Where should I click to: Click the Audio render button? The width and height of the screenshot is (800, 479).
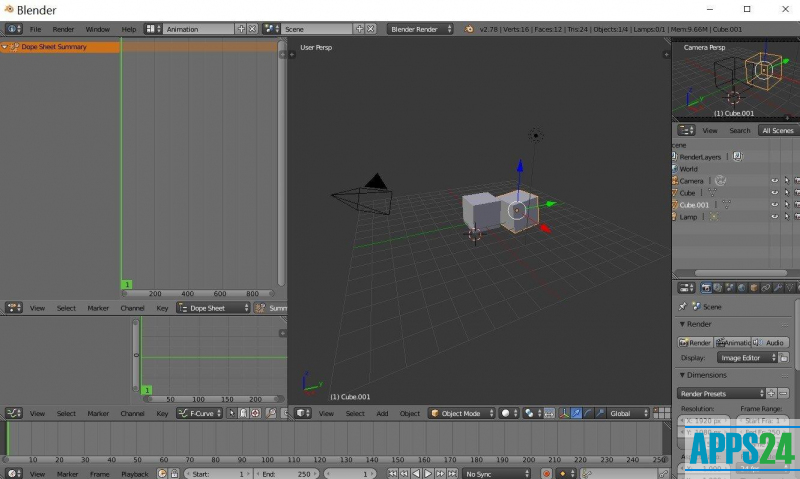coord(770,342)
